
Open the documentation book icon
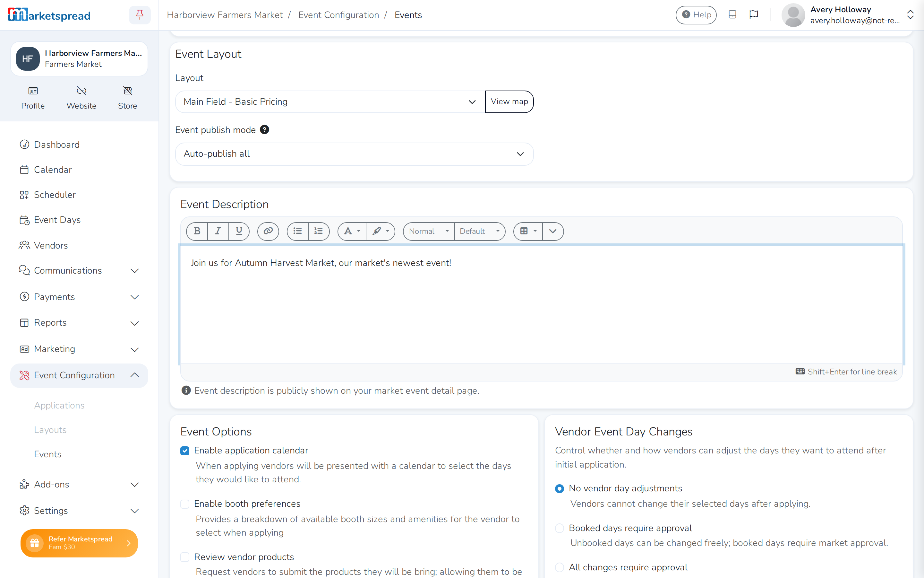[732, 15]
